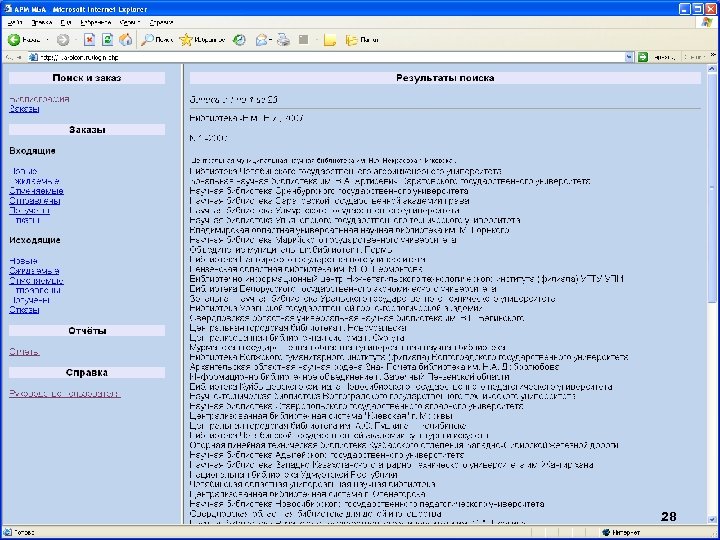The height and width of the screenshot is (540, 720).
Task: Open Отправлены under Входящие
Action: (35, 201)
